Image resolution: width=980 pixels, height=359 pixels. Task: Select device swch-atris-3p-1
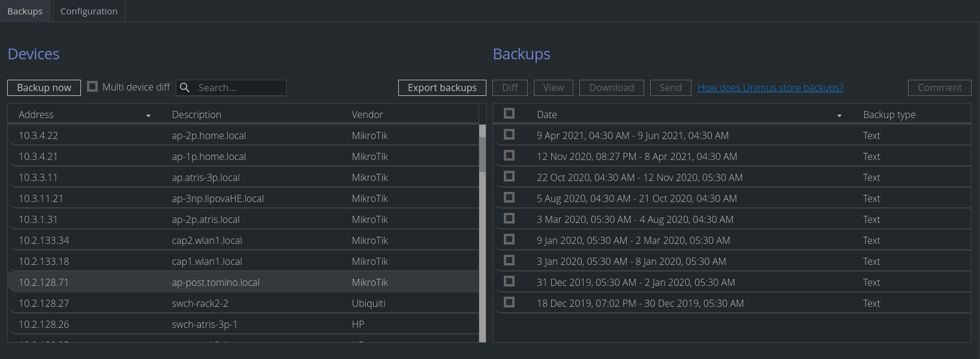(243, 324)
